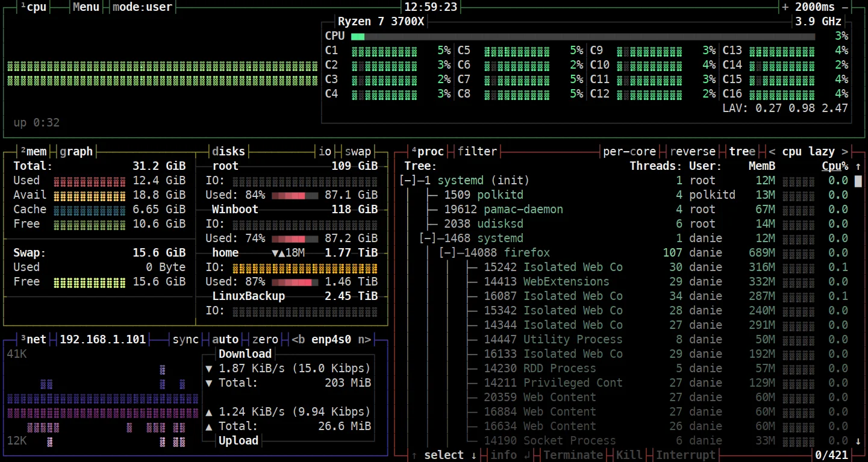Click the minus to decrease update interval
Screen dimensions: 868x462
(845, 7)
